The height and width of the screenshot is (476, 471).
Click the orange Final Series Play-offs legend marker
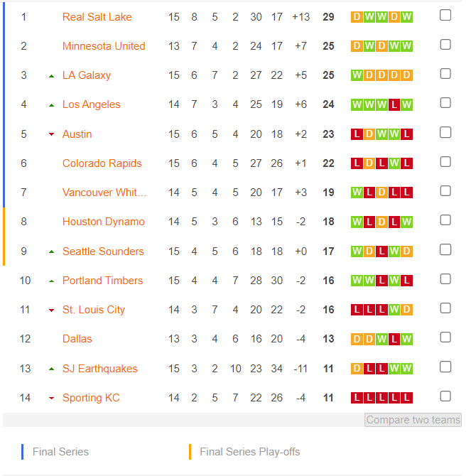[190, 452]
